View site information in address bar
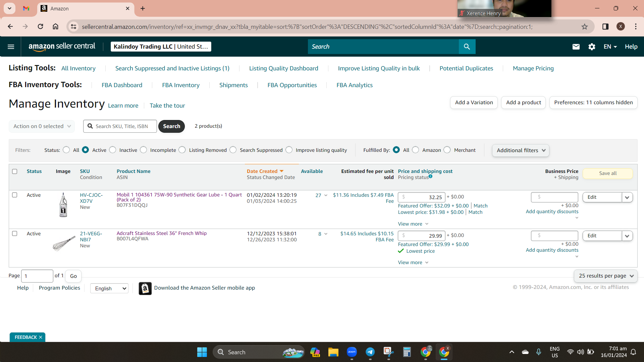 (x=73, y=26)
